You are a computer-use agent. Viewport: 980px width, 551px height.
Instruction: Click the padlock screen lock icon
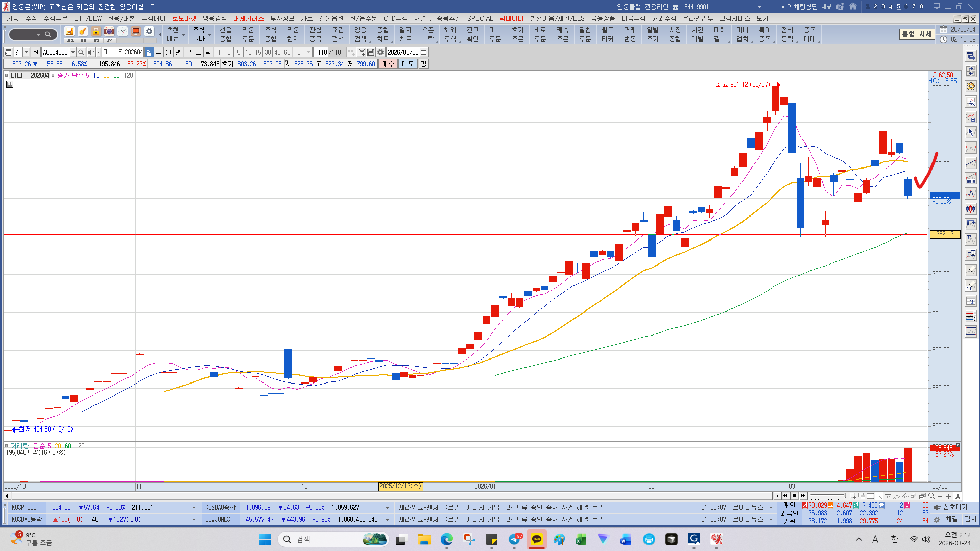click(x=96, y=32)
